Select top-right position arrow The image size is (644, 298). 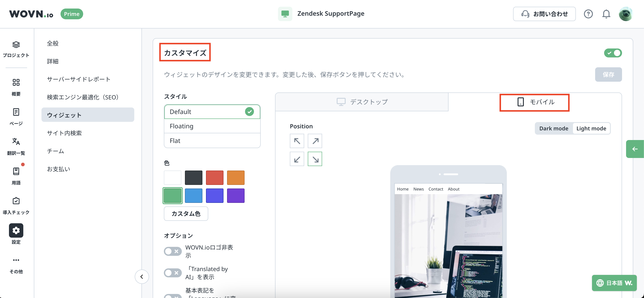315,141
